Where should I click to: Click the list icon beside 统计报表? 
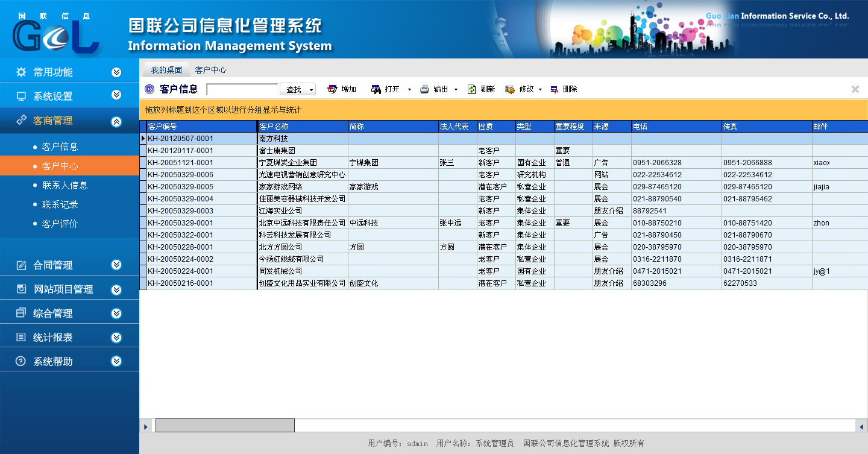click(21, 338)
